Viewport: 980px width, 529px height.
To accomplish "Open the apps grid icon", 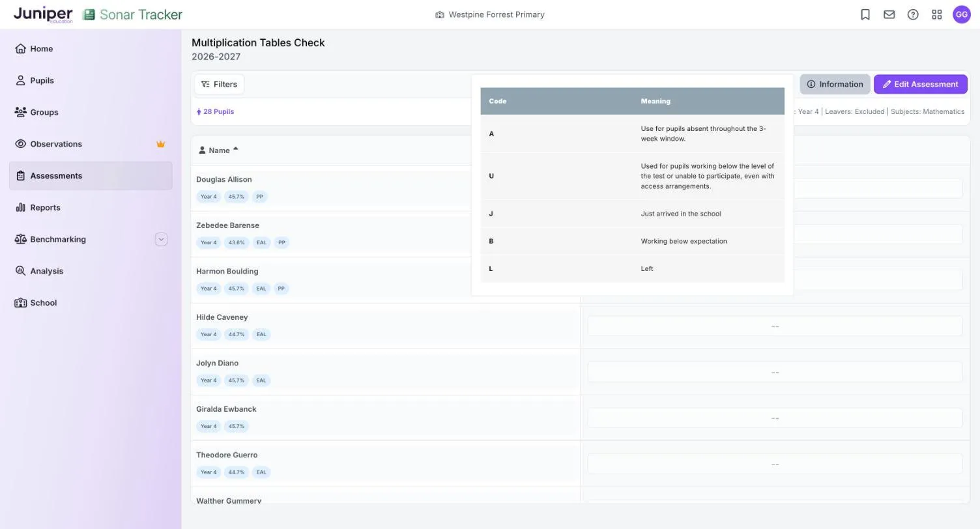I will pyautogui.click(x=937, y=14).
